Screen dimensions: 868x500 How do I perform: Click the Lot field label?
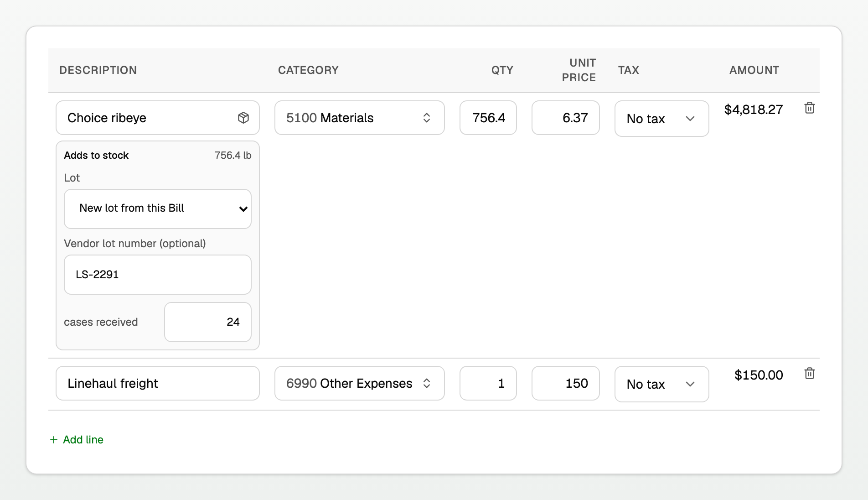(72, 178)
